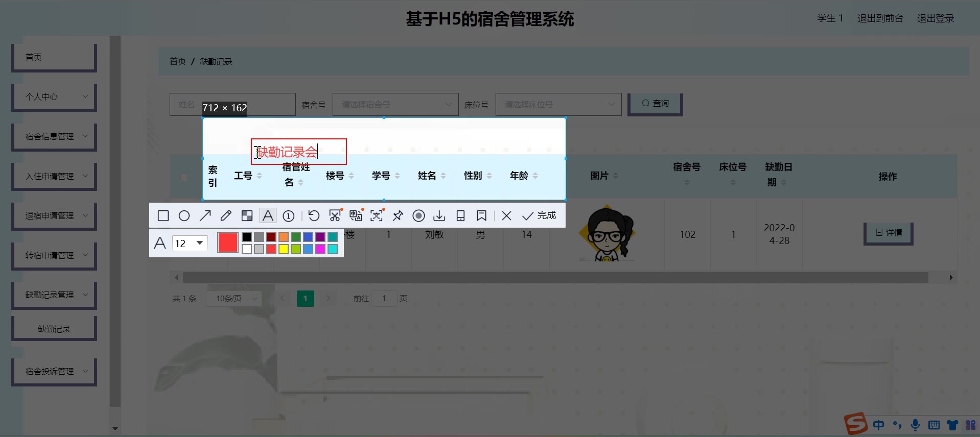The image size is (980, 437).
Task: Activate Sogou voice input microphone
Action: click(916, 425)
